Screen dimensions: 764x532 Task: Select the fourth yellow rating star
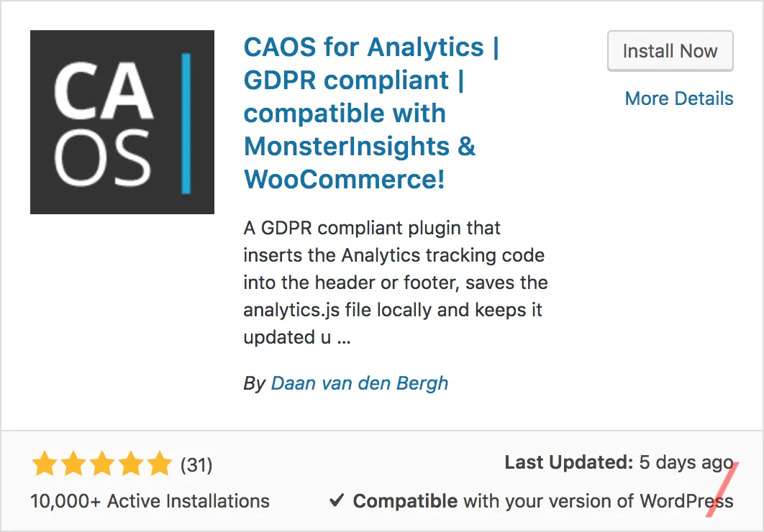pos(131,465)
